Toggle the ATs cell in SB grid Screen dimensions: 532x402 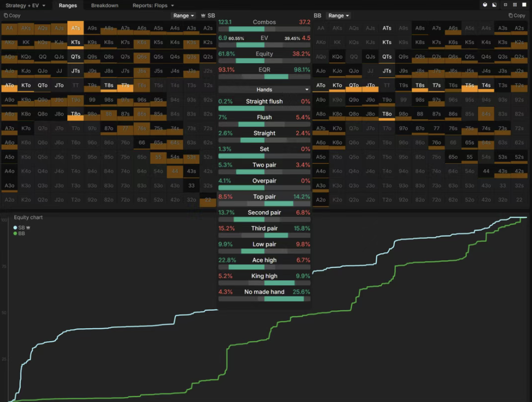click(x=75, y=28)
